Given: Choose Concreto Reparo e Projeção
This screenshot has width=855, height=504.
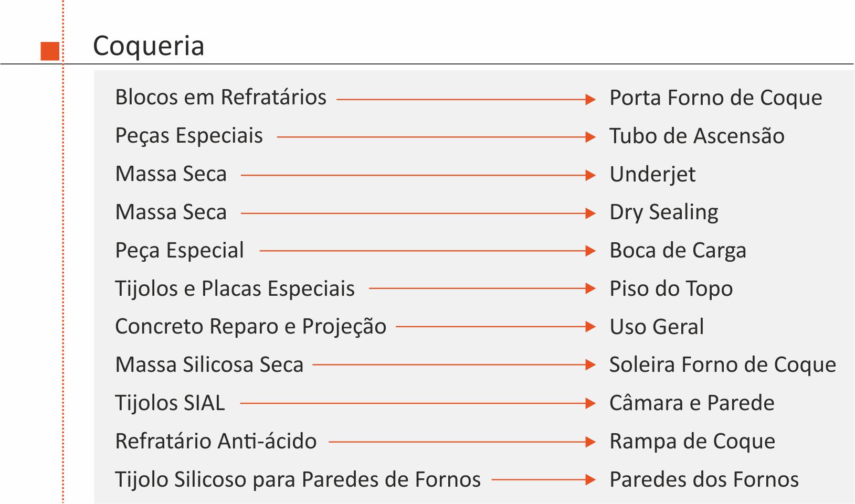Looking at the screenshot, I should click(250, 327).
